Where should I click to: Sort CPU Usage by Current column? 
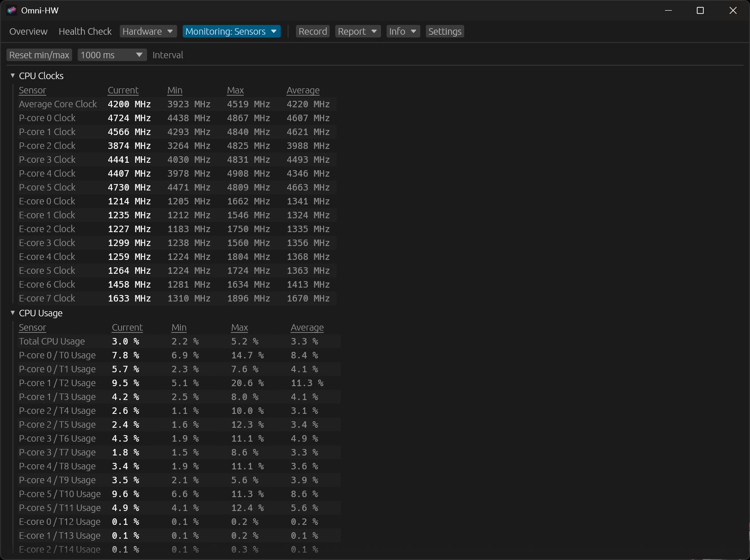pyautogui.click(x=127, y=327)
